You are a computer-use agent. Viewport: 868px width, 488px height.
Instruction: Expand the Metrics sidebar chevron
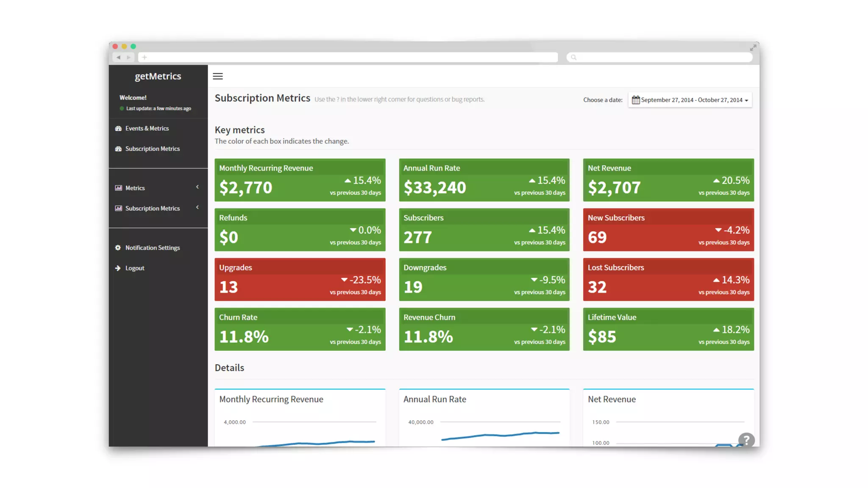[x=197, y=187]
